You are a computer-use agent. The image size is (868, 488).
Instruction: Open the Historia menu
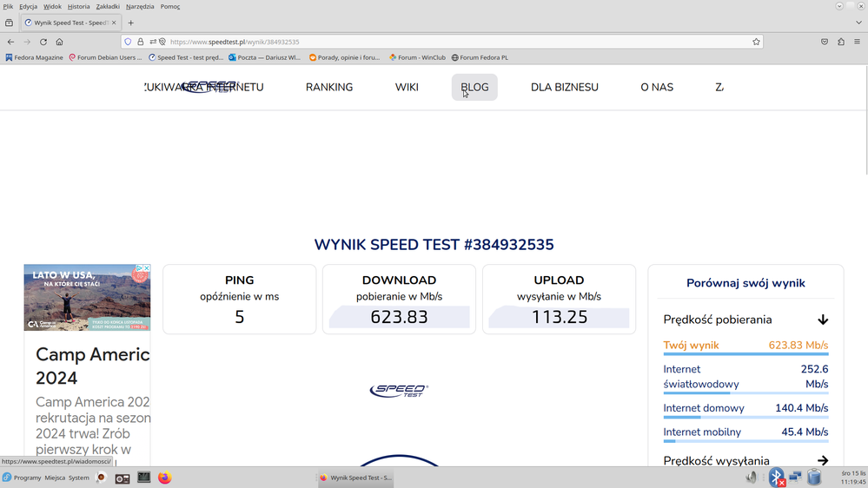pos(78,7)
